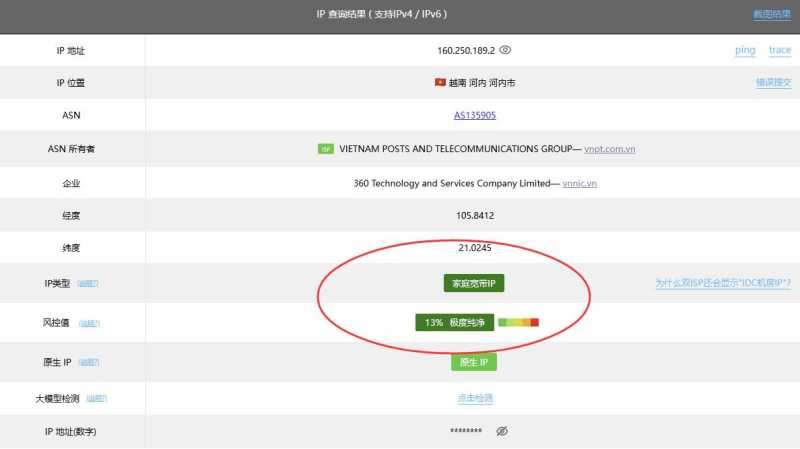The image size is (800, 449).
Task: Open the IDC机房IP explanation link
Action: (723, 284)
